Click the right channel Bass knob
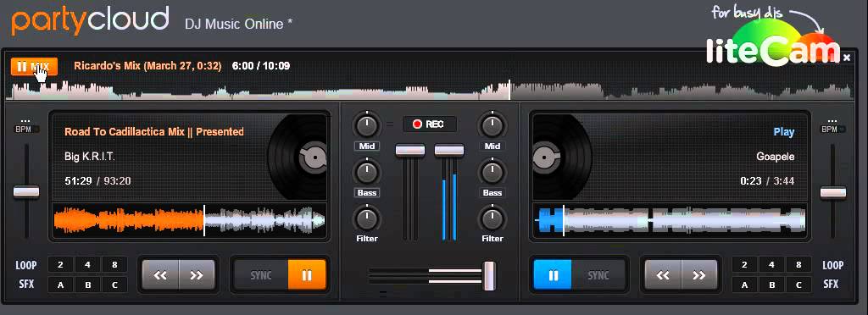The height and width of the screenshot is (315, 868). tap(492, 173)
